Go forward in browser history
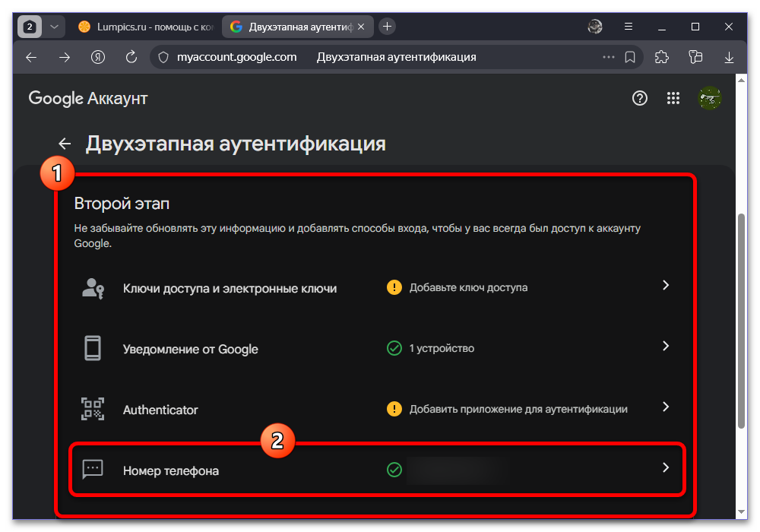This screenshot has height=532, width=760. [x=65, y=57]
